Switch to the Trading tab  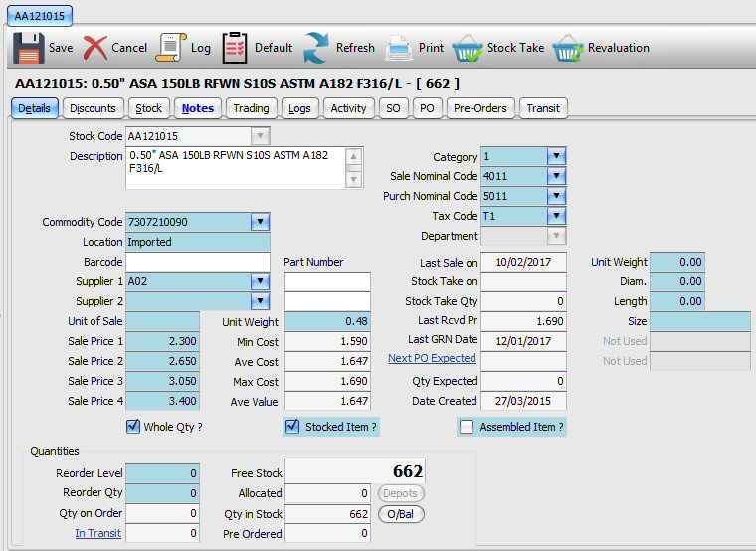click(251, 108)
